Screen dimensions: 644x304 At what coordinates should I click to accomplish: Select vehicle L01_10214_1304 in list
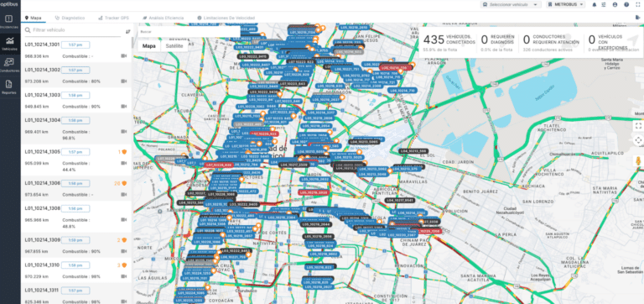coord(76,128)
